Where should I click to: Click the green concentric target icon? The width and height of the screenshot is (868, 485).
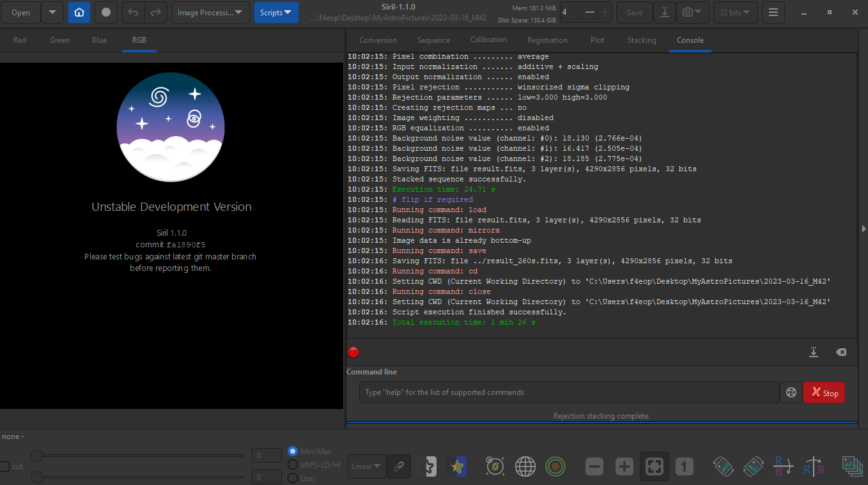[555, 466]
